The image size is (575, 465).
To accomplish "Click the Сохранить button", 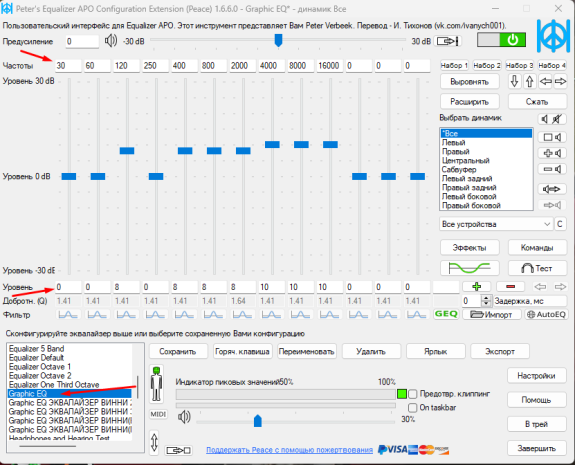I will tap(178, 351).
